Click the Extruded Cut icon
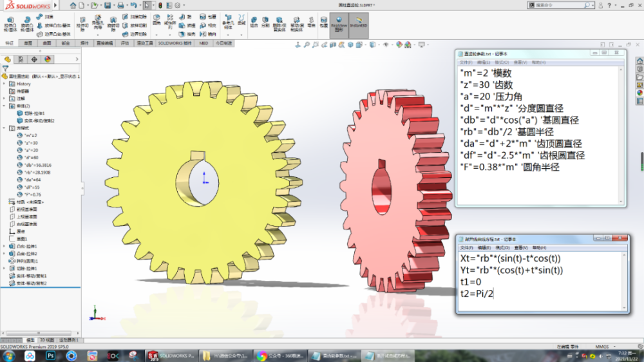This screenshot has width=644, height=362. pos(82,24)
